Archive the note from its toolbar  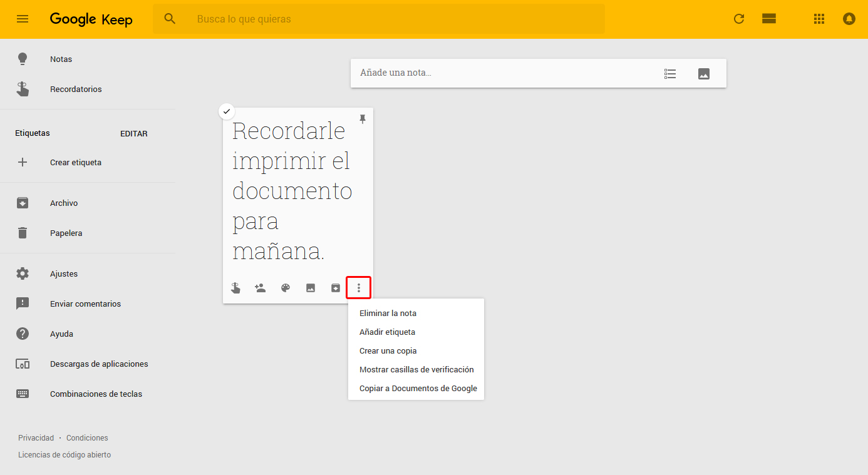click(x=336, y=288)
